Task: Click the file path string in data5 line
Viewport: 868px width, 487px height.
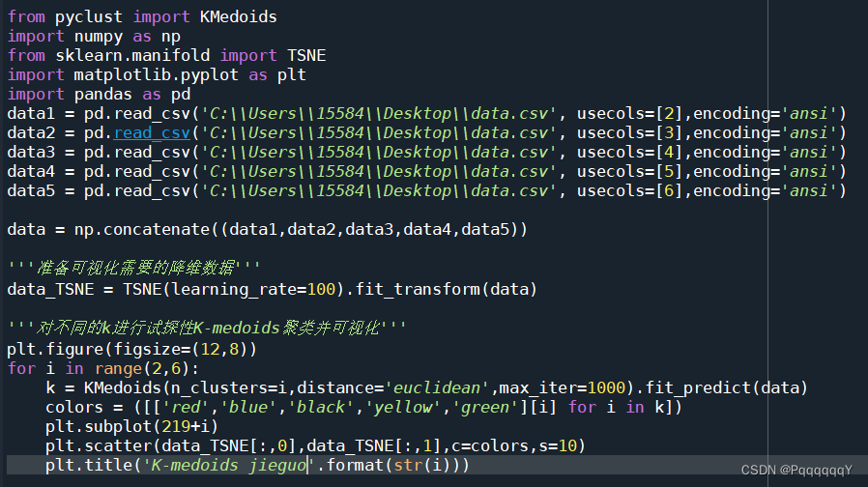Action: [x=379, y=191]
